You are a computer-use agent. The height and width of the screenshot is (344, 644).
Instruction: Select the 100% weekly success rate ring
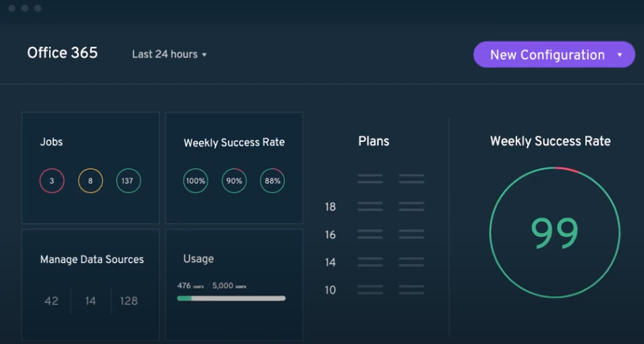(196, 181)
